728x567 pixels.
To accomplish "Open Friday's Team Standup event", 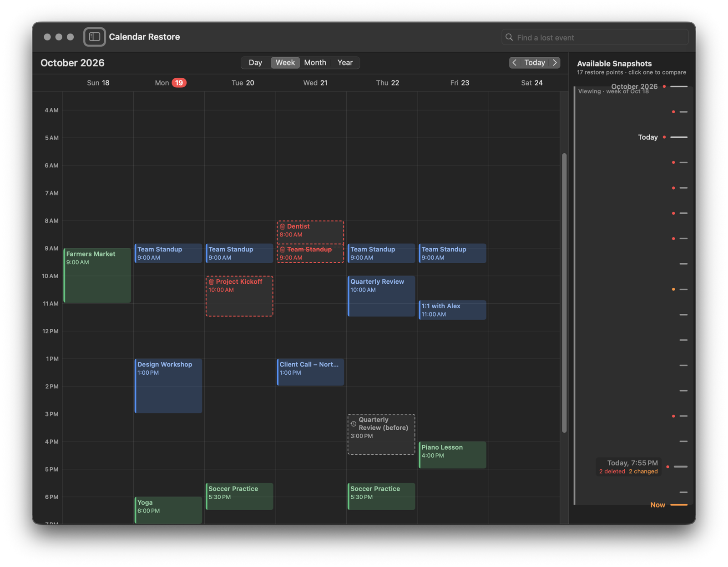I will [x=452, y=253].
